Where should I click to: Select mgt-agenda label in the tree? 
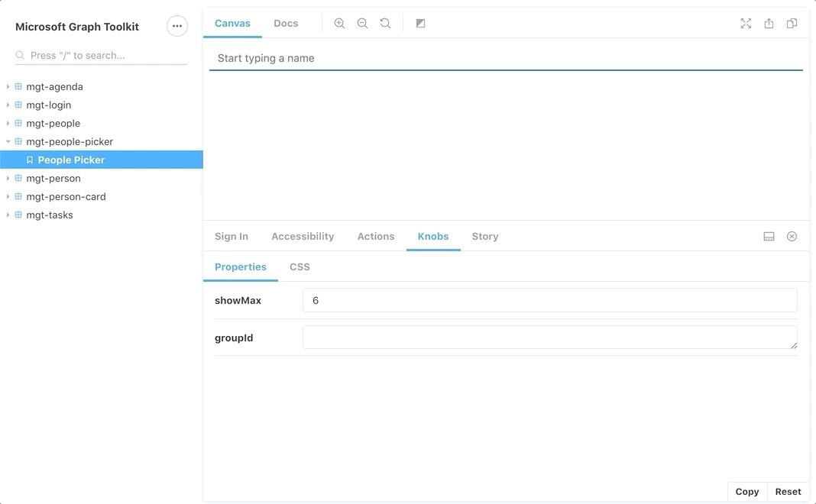(x=55, y=87)
